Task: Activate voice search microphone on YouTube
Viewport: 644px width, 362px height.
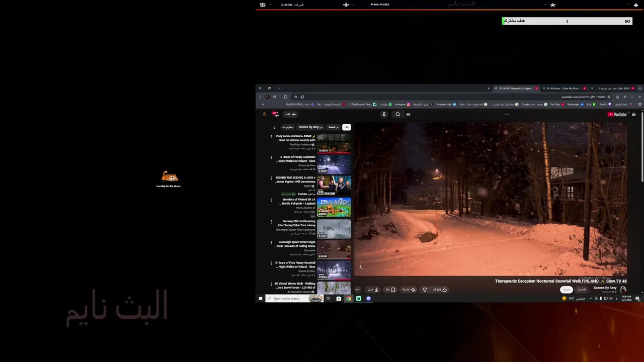Action: [x=384, y=114]
